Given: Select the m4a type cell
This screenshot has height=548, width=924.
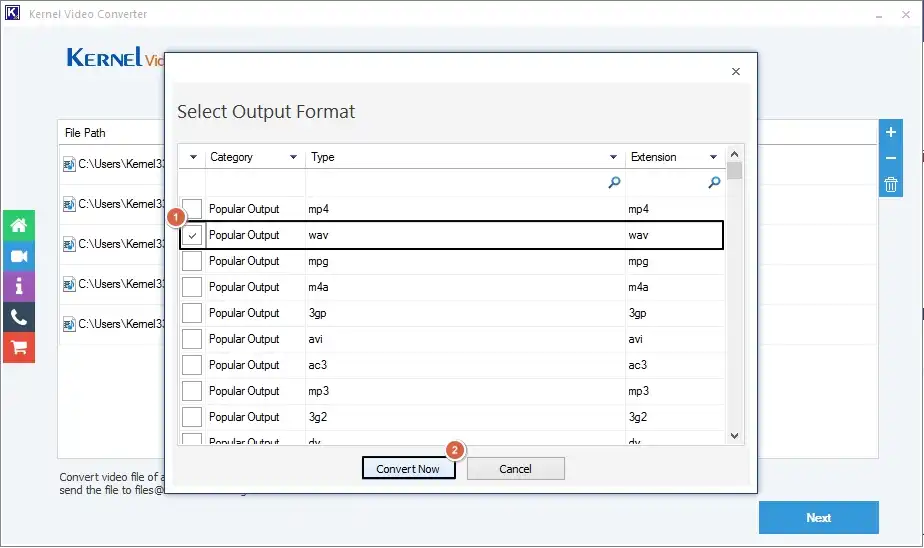Looking at the screenshot, I should point(465,287).
